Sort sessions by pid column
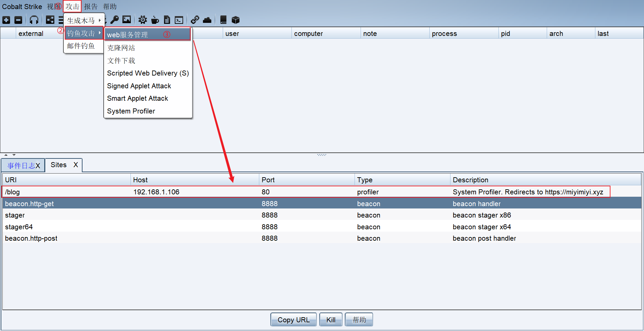The width and height of the screenshot is (644, 331). click(523, 34)
